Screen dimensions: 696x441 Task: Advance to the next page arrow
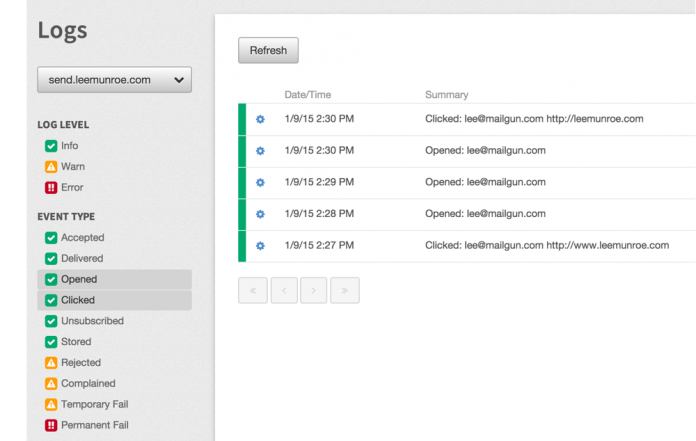(x=314, y=291)
